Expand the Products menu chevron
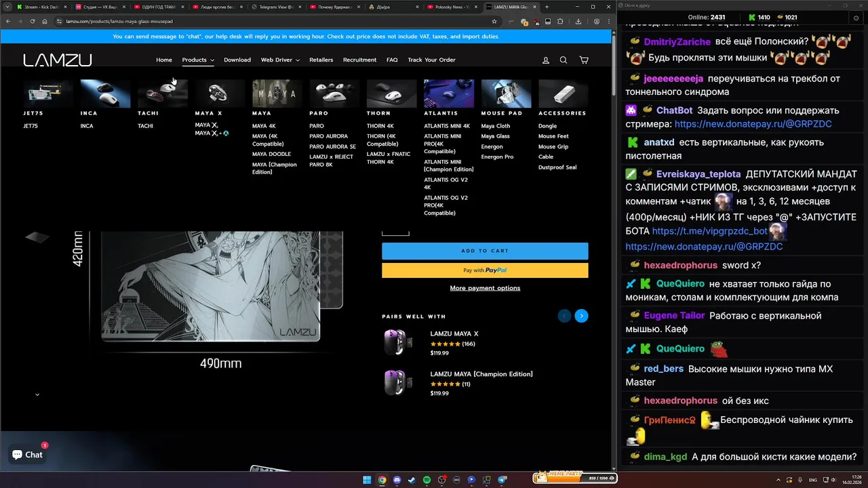Viewport: 868px width, 488px height. tap(212, 60)
